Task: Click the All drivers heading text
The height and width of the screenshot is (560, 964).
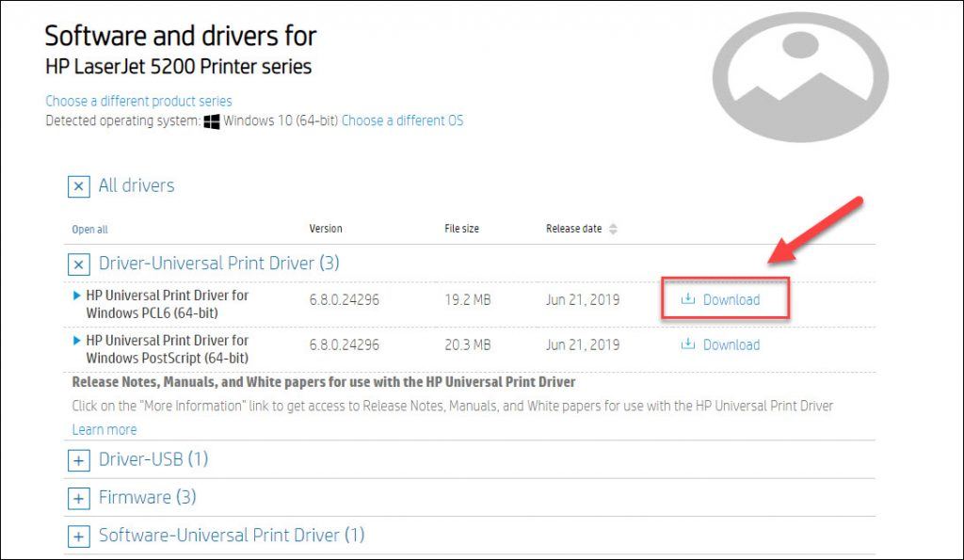Action: click(x=137, y=185)
